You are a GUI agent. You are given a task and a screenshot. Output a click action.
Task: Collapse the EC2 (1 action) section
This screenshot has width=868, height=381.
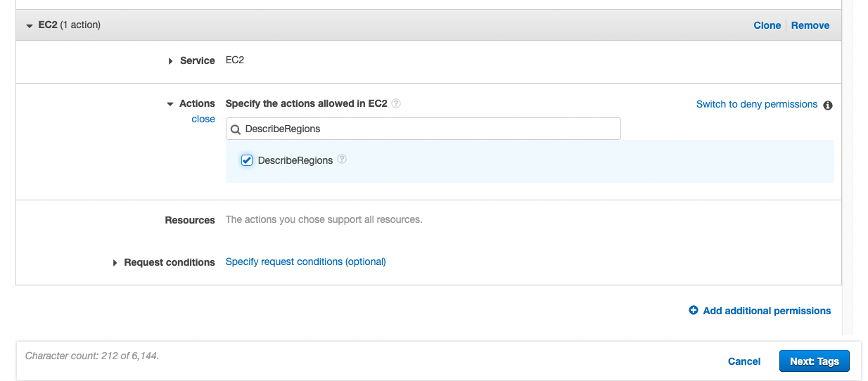pyautogui.click(x=30, y=25)
